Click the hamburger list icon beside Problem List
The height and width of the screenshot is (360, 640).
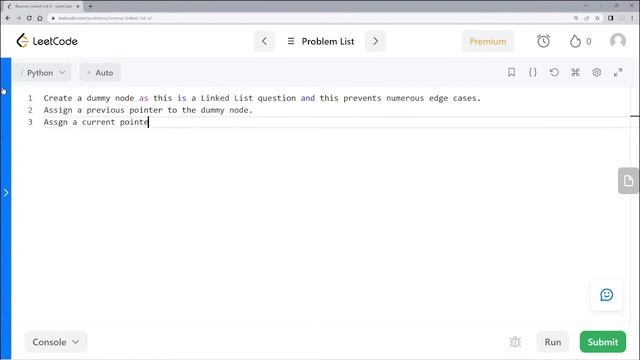click(291, 41)
